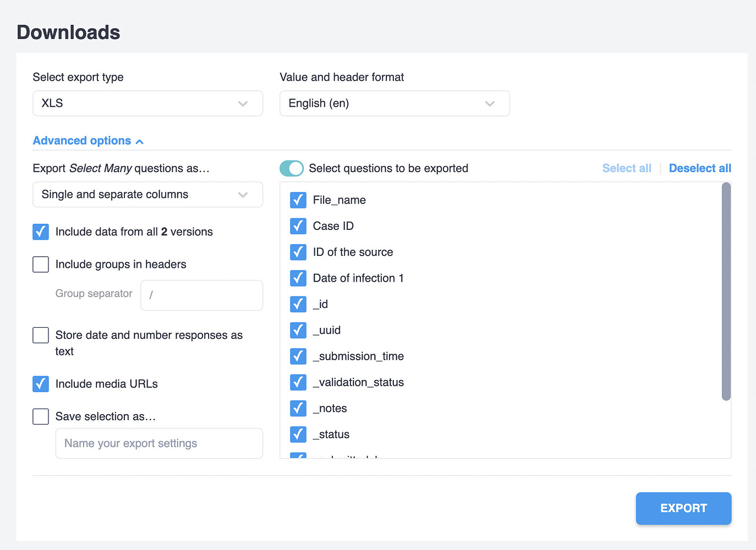756x550 pixels.
Task: Uncheck the Case ID question
Action: 298,226
